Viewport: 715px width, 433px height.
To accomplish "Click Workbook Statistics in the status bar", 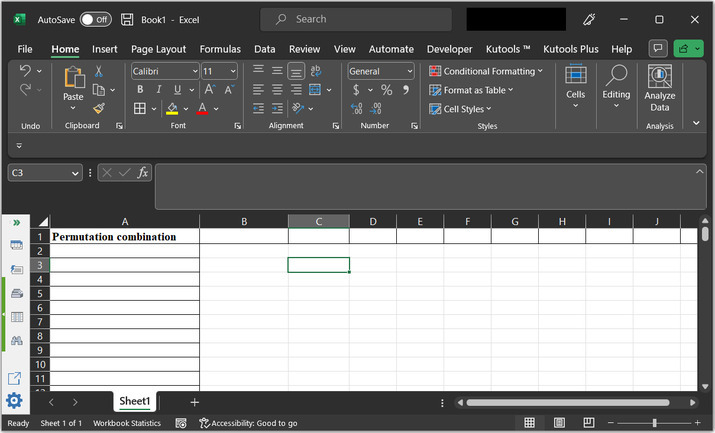I will click(127, 423).
